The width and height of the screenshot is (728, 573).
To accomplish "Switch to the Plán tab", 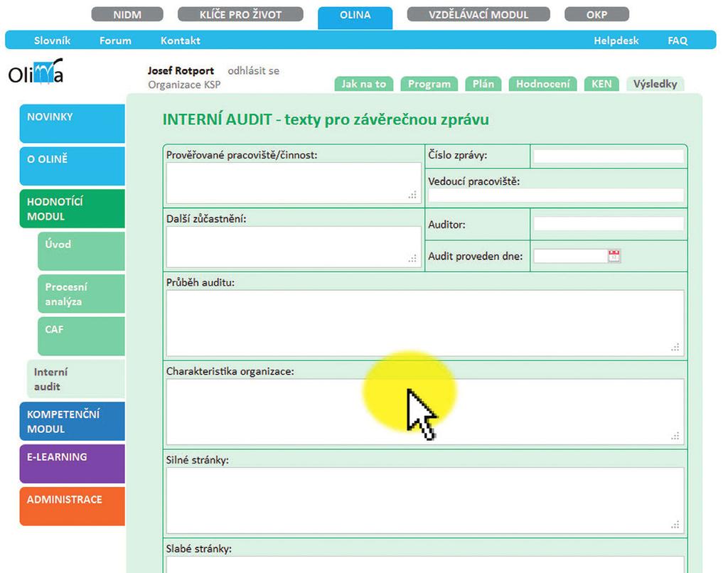I will [483, 84].
